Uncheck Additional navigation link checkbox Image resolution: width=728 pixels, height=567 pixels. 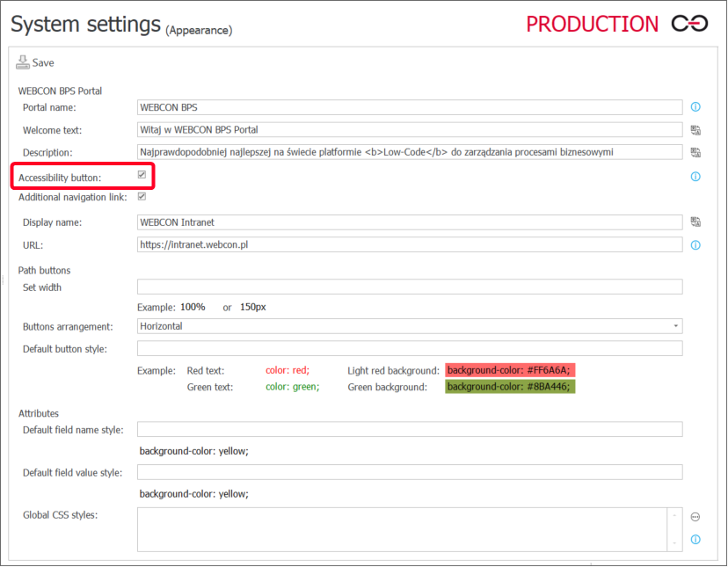click(142, 197)
